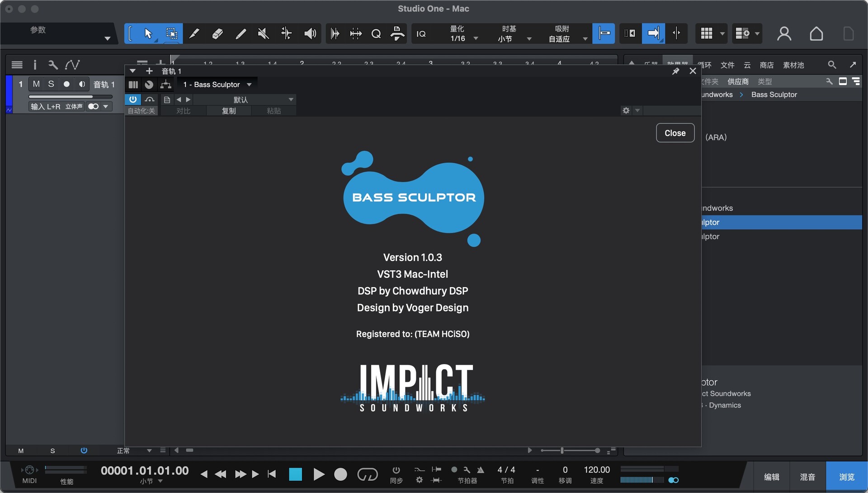Pin the Bass Sculptor plugin window
This screenshot has width=868, height=493.
click(676, 71)
